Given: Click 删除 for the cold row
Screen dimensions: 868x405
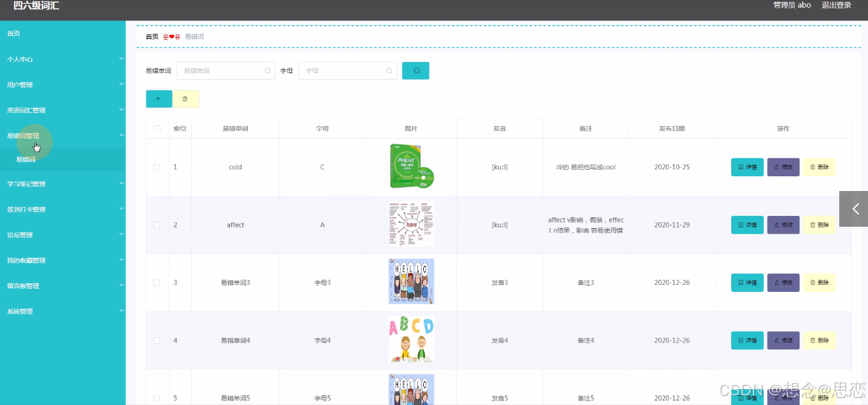Looking at the screenshot, I should pos(819,167).
